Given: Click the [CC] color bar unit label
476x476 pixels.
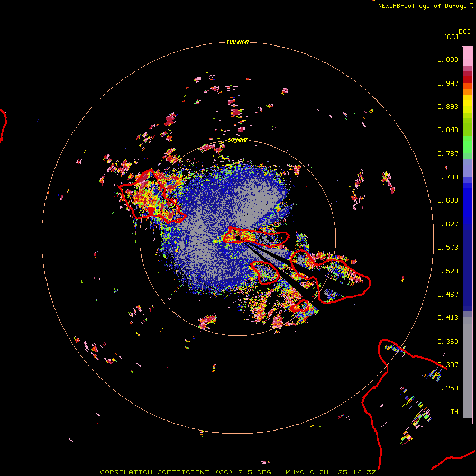Looking at the screenshot, I should (451, 36).
